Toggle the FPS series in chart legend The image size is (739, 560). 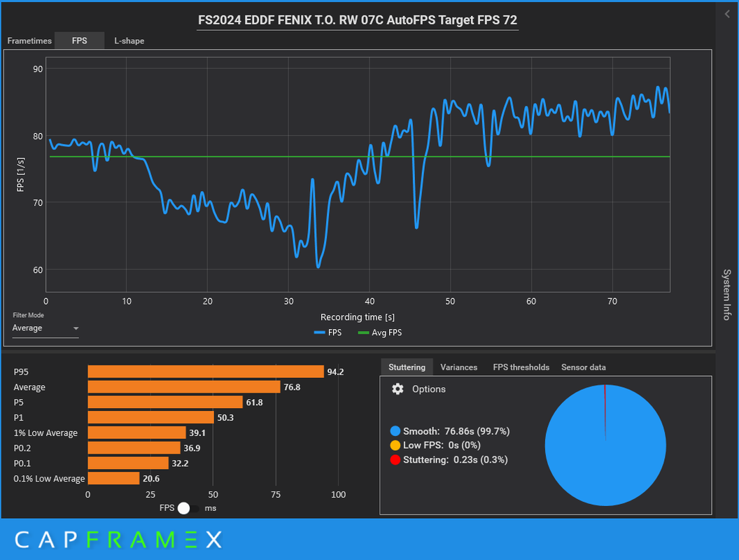[x=328, y=332]
